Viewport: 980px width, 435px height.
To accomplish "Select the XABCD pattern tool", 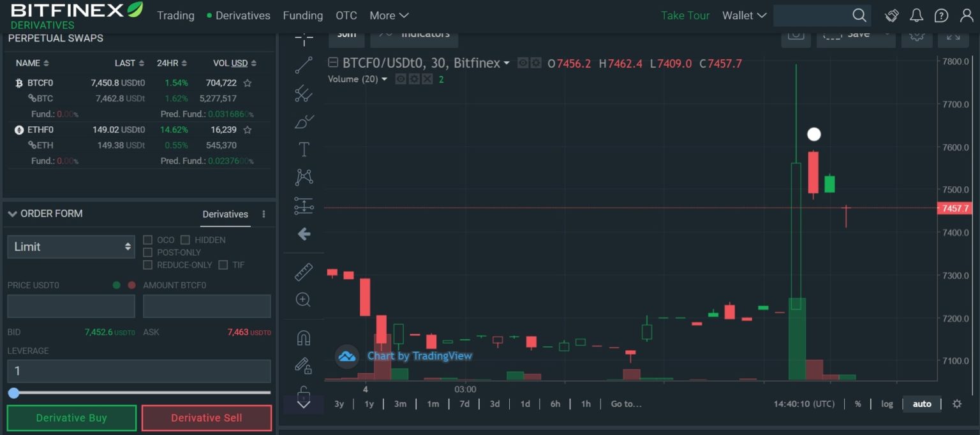I will pyautogui.click(x=304, y=177).
